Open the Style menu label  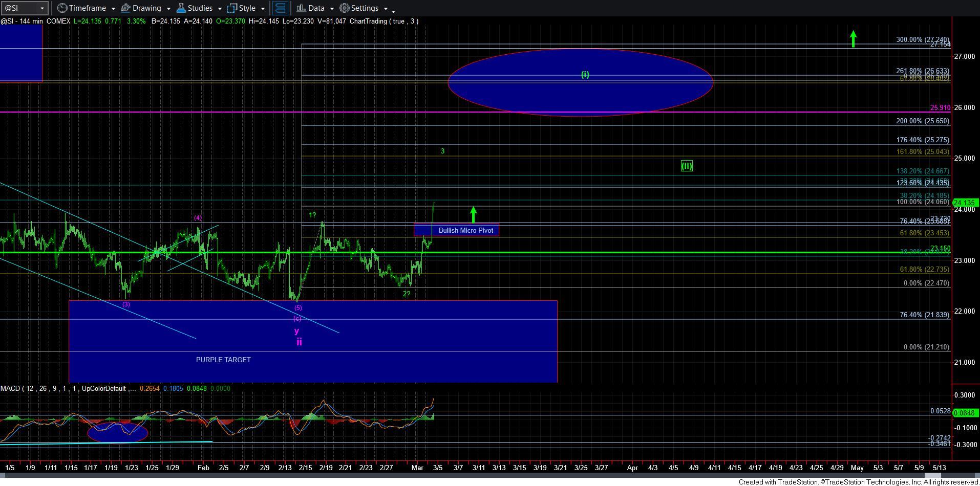247,8
